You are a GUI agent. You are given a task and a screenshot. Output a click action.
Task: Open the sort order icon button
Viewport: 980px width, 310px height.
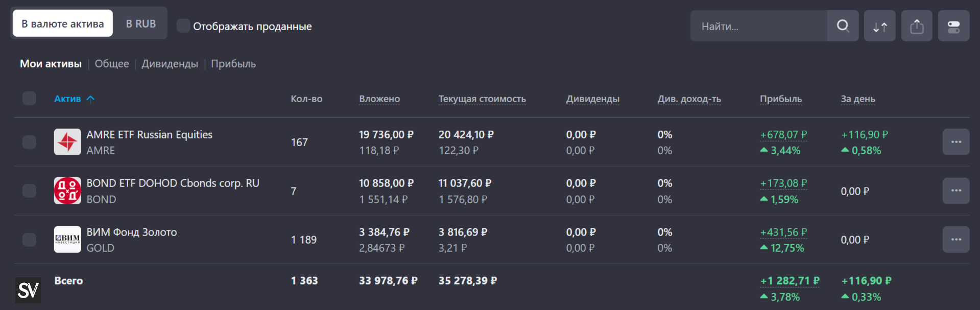tap(879, 26)
